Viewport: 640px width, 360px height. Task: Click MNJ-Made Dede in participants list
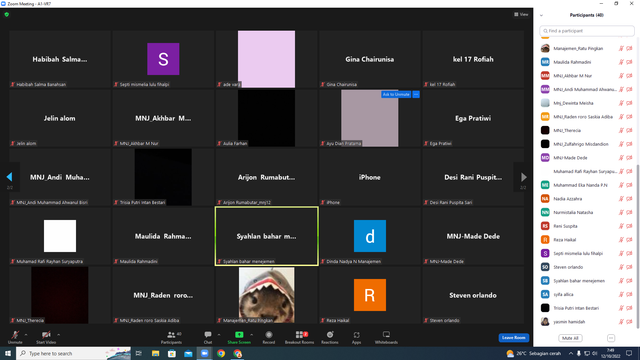pos(586,158)
